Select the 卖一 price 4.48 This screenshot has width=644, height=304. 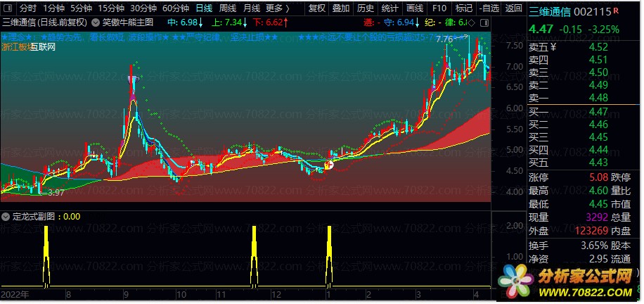(598, 98)
